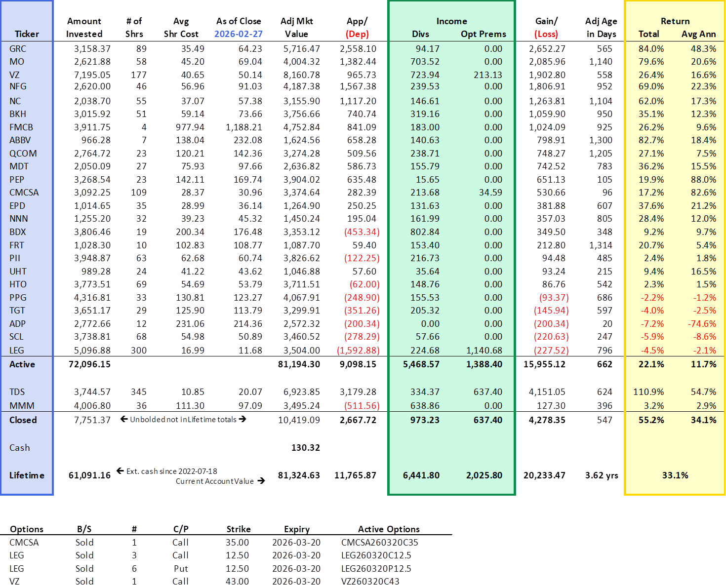This screenshot has height=588, width=726.
Task: Click the left arrow before "Unbolded not in Lifetime totals"
Action: (124, 419)
